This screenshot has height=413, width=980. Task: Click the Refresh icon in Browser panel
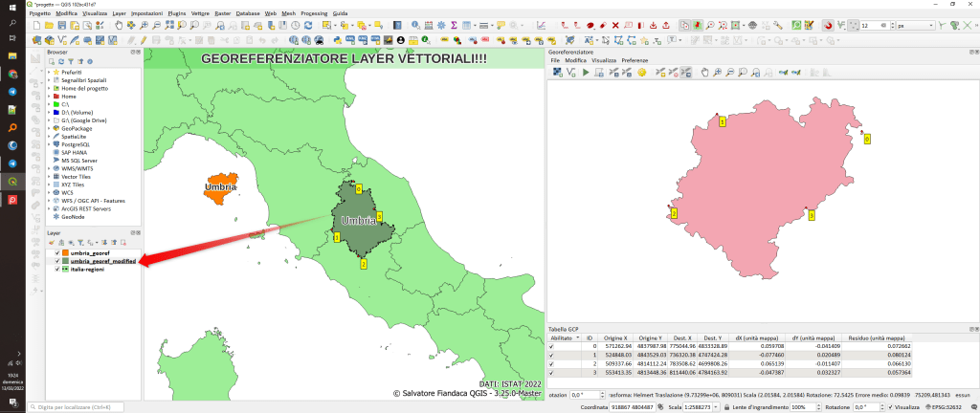click(x=61, y=60)
